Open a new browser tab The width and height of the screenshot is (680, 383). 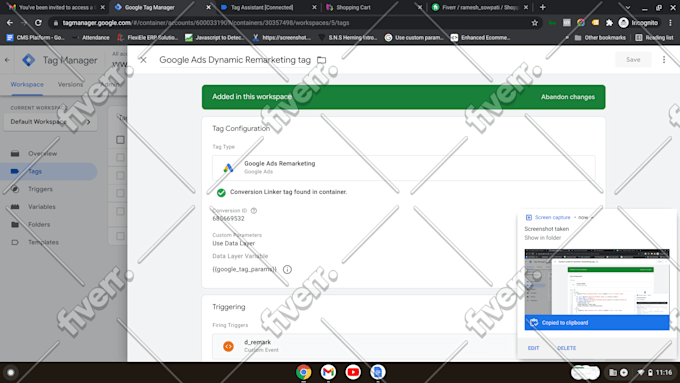click(543, 7)
